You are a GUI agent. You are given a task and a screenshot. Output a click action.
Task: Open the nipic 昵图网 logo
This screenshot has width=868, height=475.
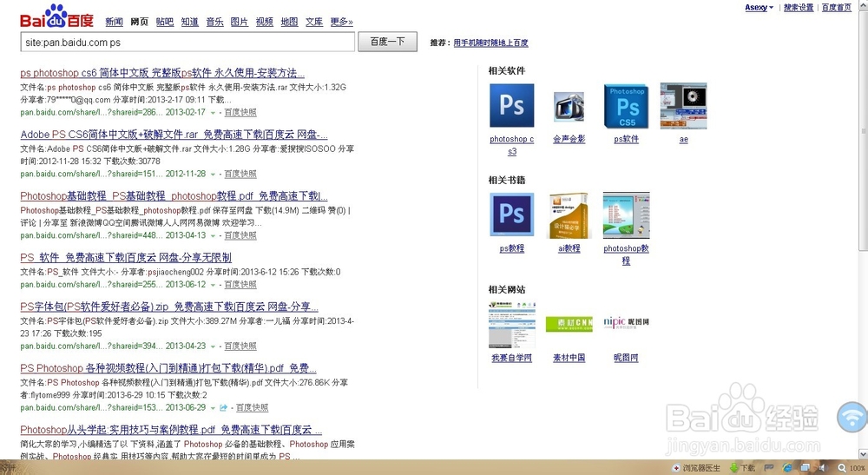(x=626, y=322)
